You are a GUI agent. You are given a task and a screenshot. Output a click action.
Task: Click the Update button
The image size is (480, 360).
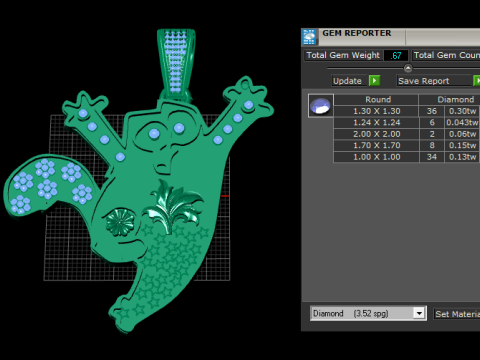coord(349,81)
